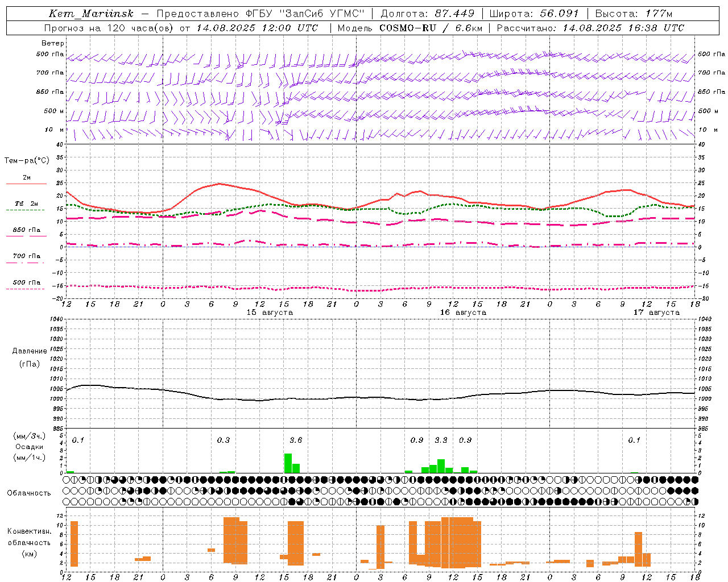Click the Td 2м dew point legend label
This screenshot has height=582, width=728.
click(27, 203)
